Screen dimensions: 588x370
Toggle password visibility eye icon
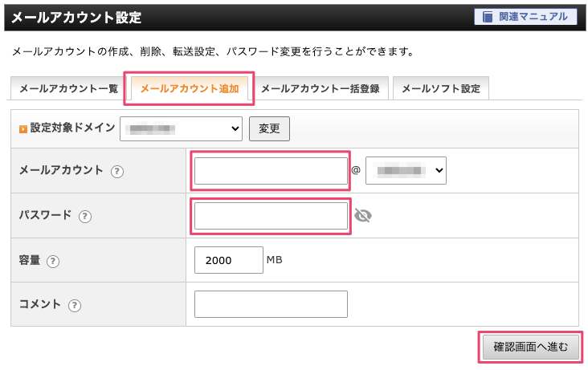point(362,216)
